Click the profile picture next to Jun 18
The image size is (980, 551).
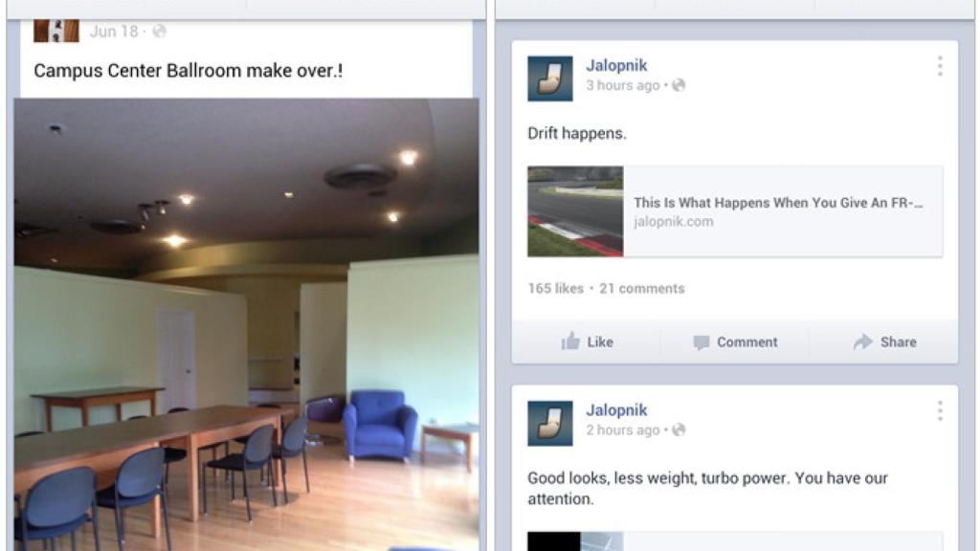pos(56,31)
